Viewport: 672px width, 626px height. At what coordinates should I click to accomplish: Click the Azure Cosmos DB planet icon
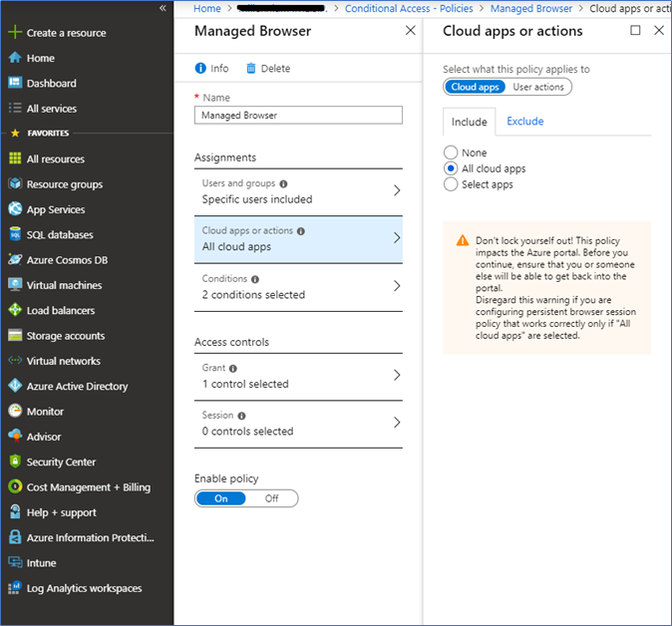click(15, 259)
